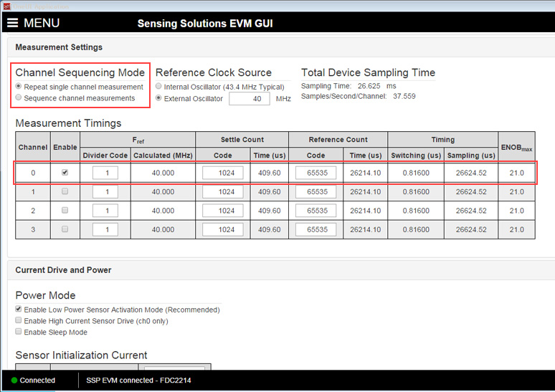This screenshot has height=392, width=555.
Task: Click Channel 3 Reference Count code field
Action: point(316,230)
